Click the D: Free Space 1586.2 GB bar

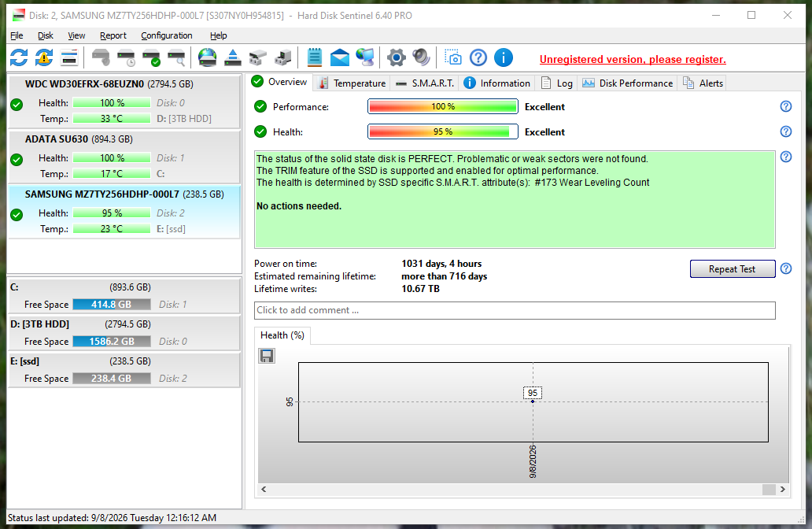112,342
